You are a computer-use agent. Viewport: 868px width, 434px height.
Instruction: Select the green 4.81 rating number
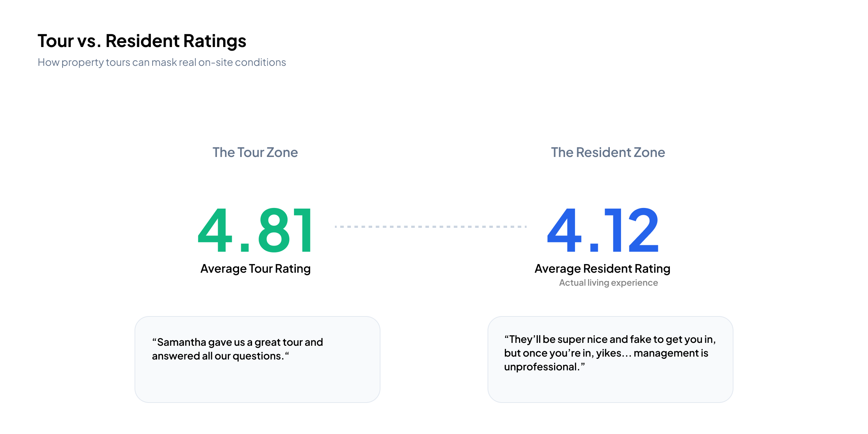[255, 230]
